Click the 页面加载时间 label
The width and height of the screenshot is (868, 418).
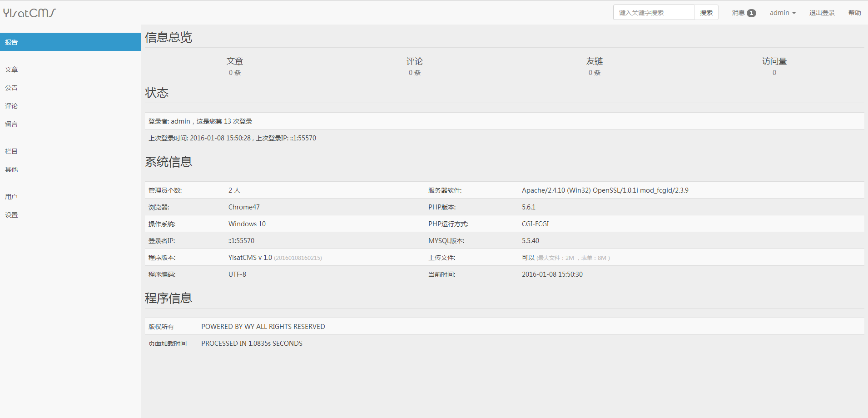pos(168,343)
